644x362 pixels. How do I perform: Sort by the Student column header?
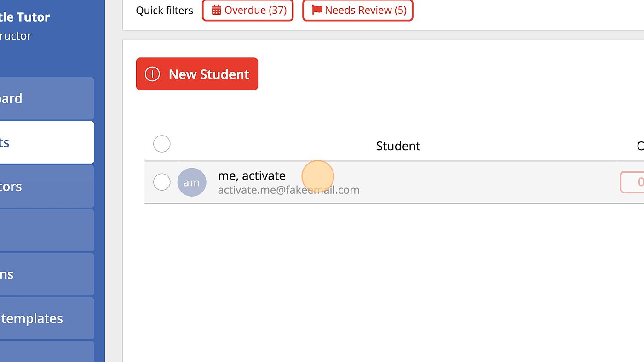point(398,146)
